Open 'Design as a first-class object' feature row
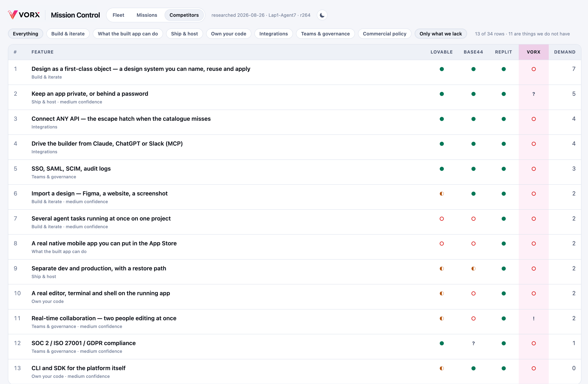588x384 pixels. (294, 72)
